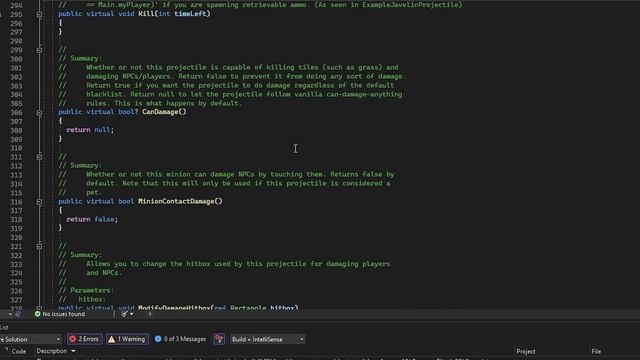Click the 'bool?' return type on line 306
The width and height of the screenshot is (640, 360).
point(128,112)
